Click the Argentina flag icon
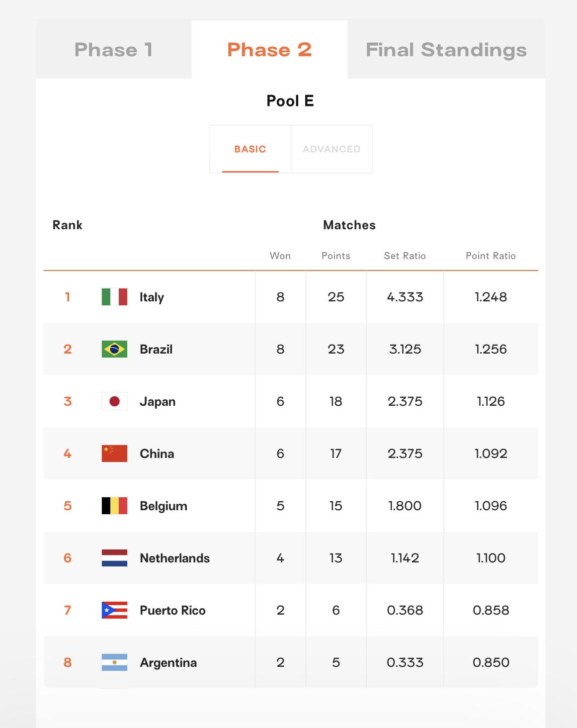The width and height of the screenshot is (577, 728). [x=114, y=662]
